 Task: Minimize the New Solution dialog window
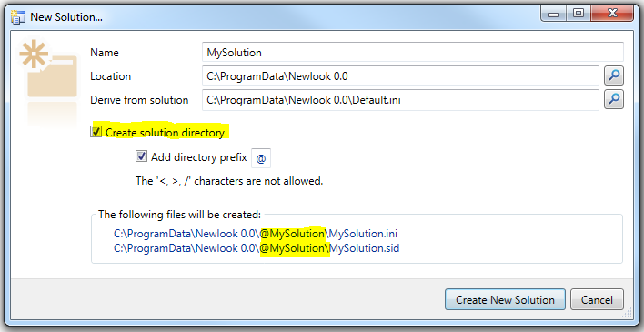[x=554, y=14]
